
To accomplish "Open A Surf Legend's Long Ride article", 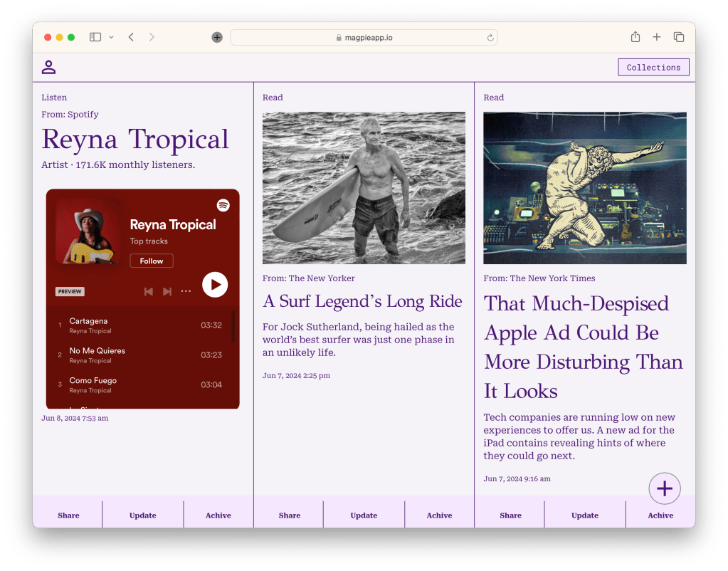I will point(362,302).
